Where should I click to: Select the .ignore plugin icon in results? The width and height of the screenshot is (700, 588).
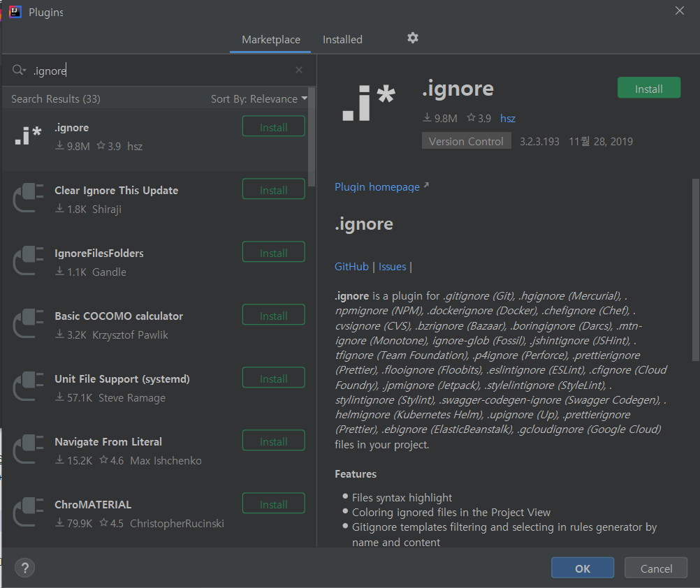(28, 136)
